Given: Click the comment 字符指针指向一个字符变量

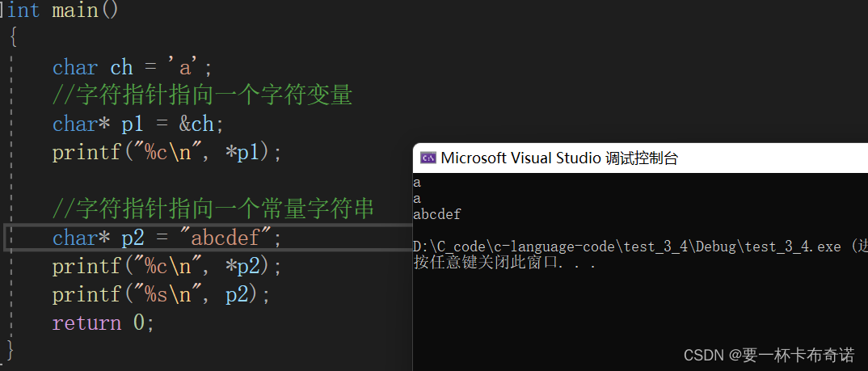Looking at the screenshot, I should tap(203, 96).
